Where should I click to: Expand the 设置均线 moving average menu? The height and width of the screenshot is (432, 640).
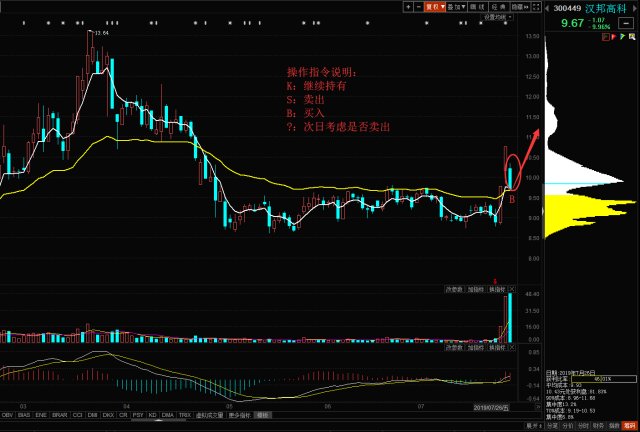497,17
